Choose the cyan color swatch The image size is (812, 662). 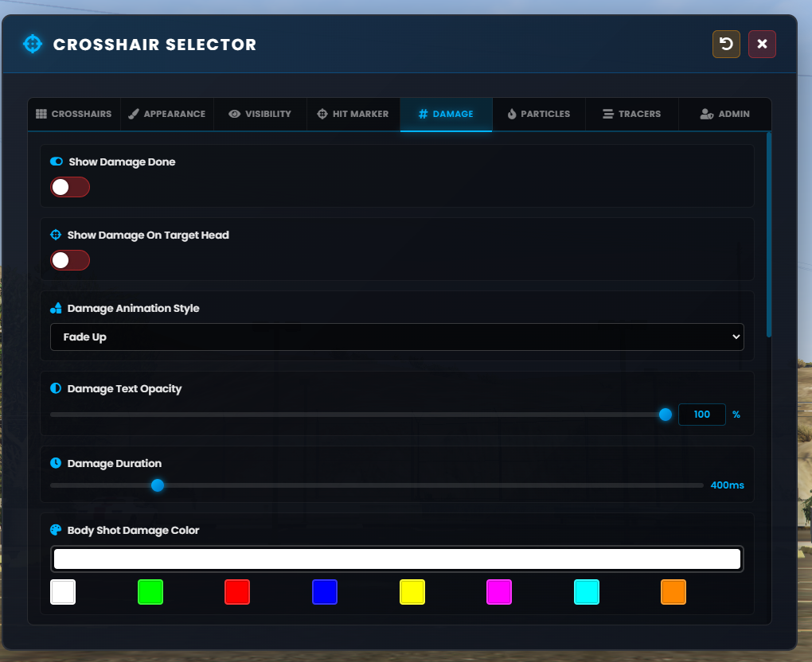tap(587, 592)
